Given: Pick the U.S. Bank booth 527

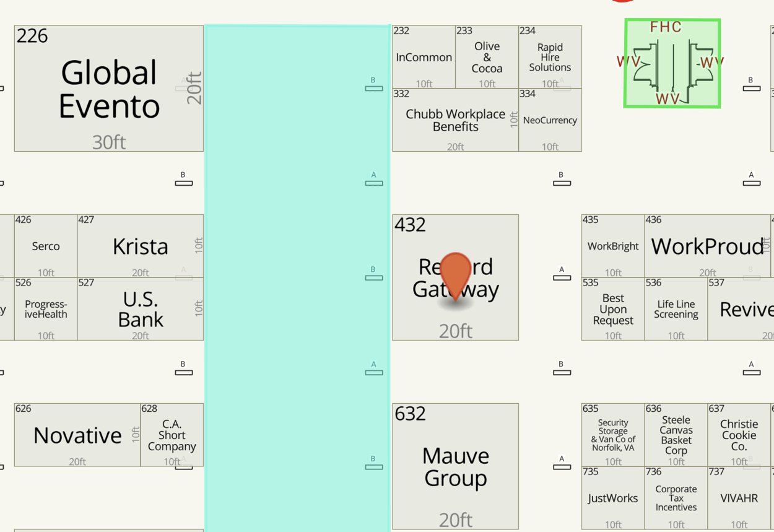Looking at the screenshot, I should (x=140, y=309).
